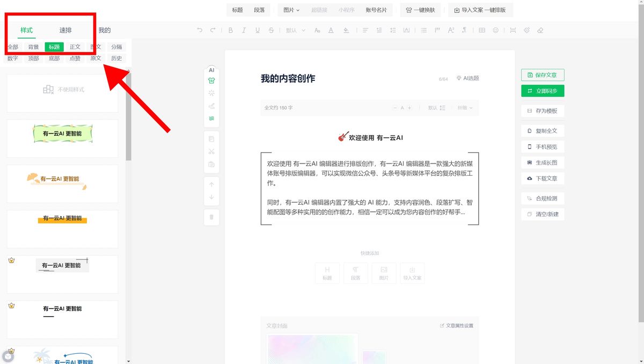Click 下载文章 to download the article
The image size is (644, 364).
[543, 179]
